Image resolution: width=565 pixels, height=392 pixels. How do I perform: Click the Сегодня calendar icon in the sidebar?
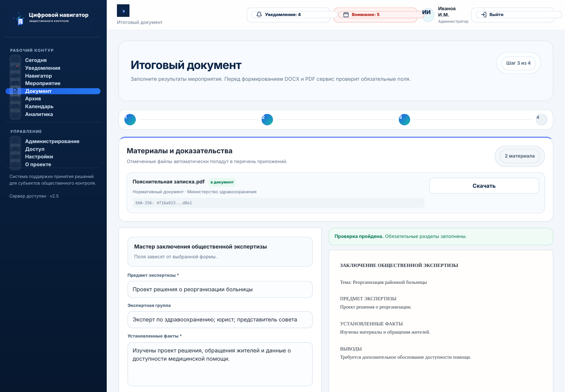coord(15,60)
